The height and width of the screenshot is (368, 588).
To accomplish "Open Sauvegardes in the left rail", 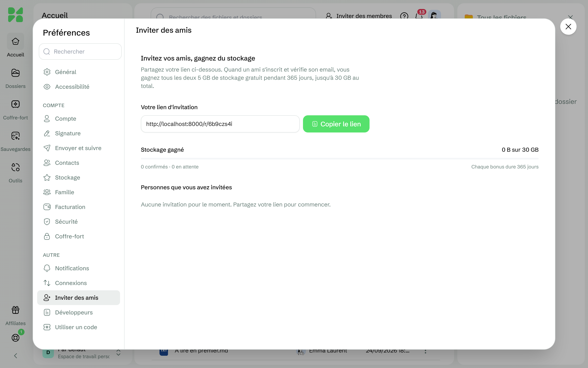I will pyautogui.click(x=15, y=141).
